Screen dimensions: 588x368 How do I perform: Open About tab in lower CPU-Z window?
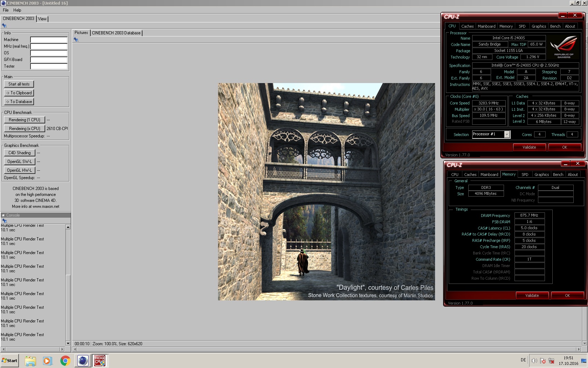pos(573,175)
